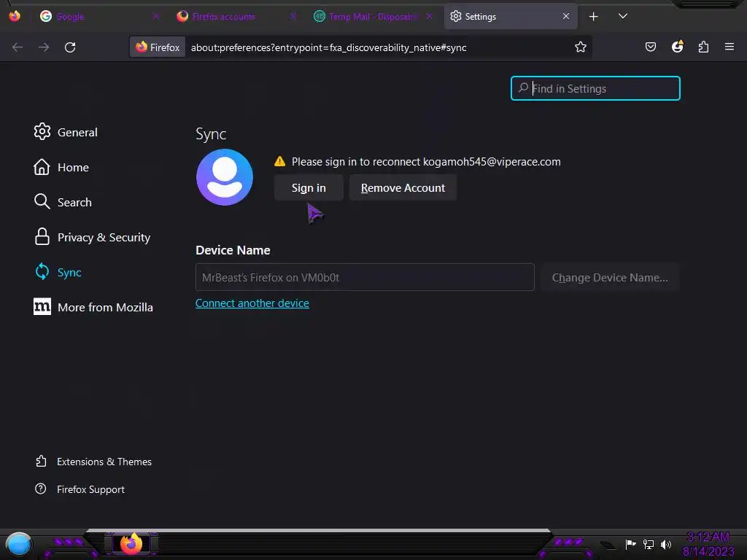Open Firefox Support link
747x560 pixels.
click(x=90, y=489)
